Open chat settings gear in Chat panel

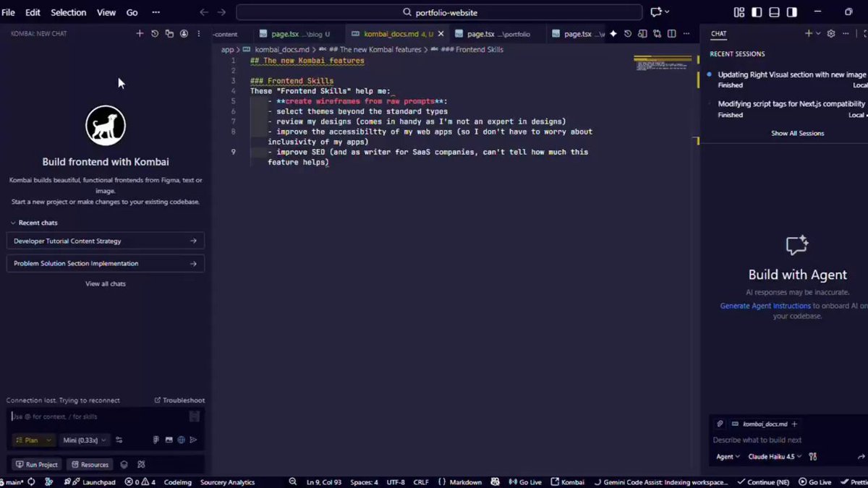pyautogui.click(x=831, y=33)
